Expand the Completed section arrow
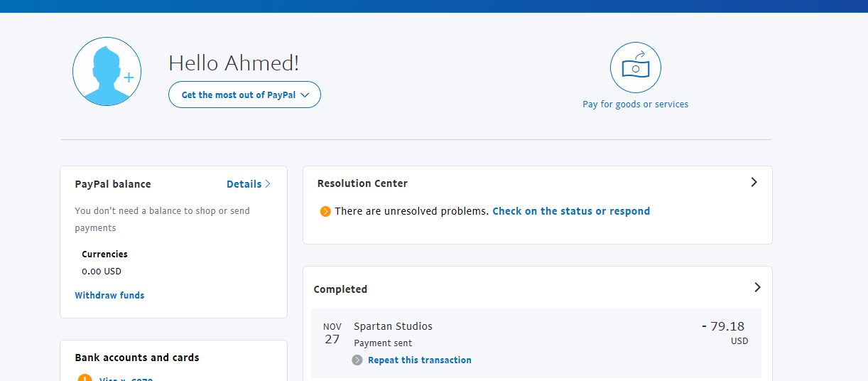Screen dimensions: 868x381 (757, 288)
